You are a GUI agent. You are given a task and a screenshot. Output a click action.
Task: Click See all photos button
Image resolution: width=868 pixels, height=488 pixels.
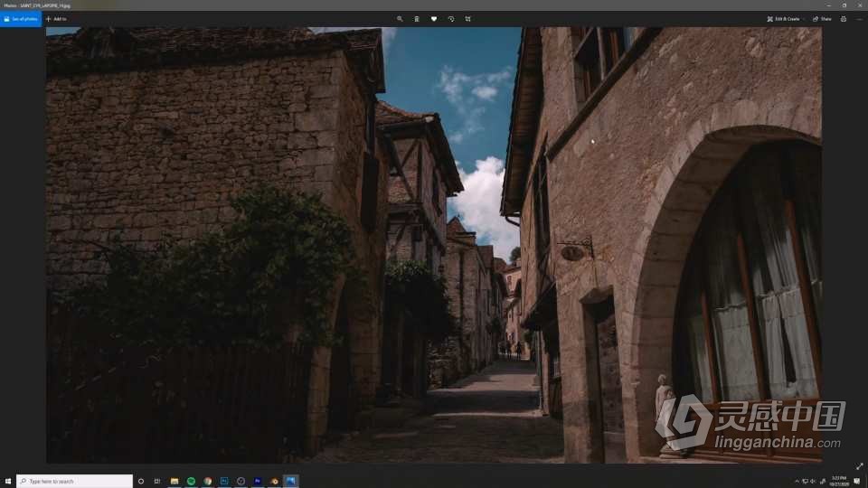[21, 19]
